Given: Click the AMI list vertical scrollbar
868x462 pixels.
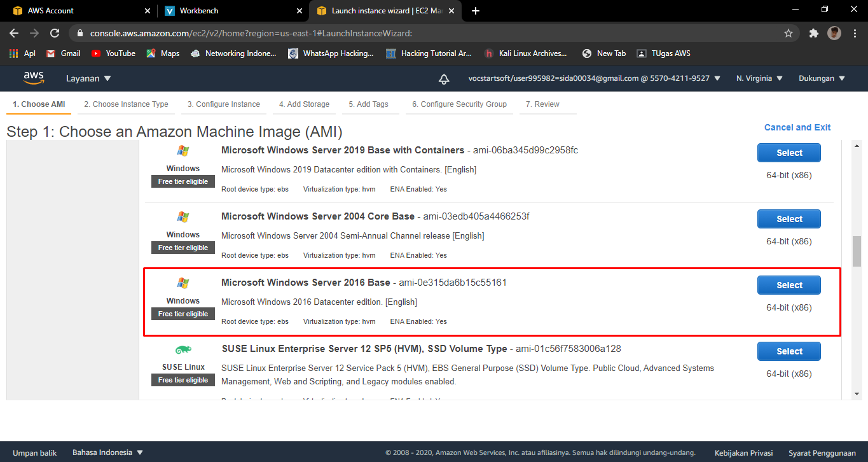Looking at the screenshot, I should click(x=857, y=251).
